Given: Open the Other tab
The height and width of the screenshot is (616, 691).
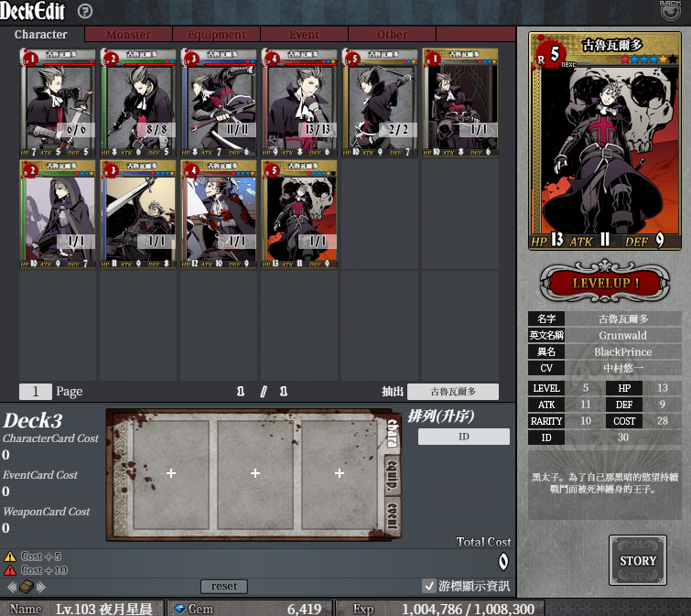Looking at the screenshot, I should click(392, 35).
